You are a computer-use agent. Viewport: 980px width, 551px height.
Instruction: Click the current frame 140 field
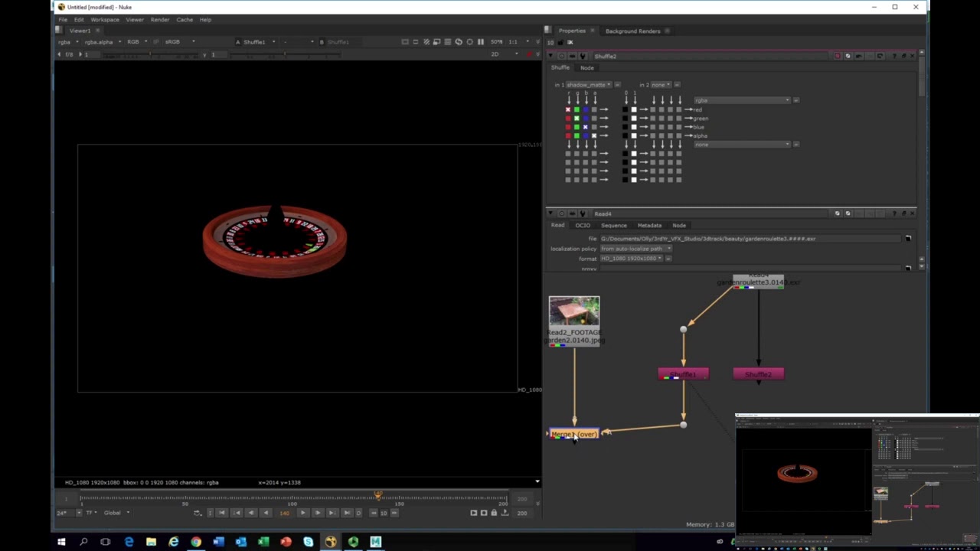[285, 513]
